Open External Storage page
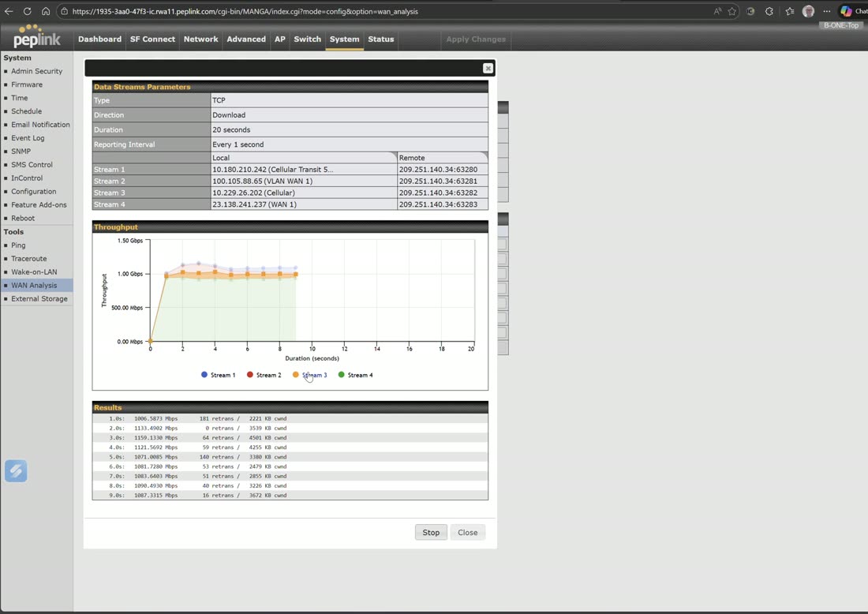This screenshot has width=868, height=614. (x=39, y=299)
